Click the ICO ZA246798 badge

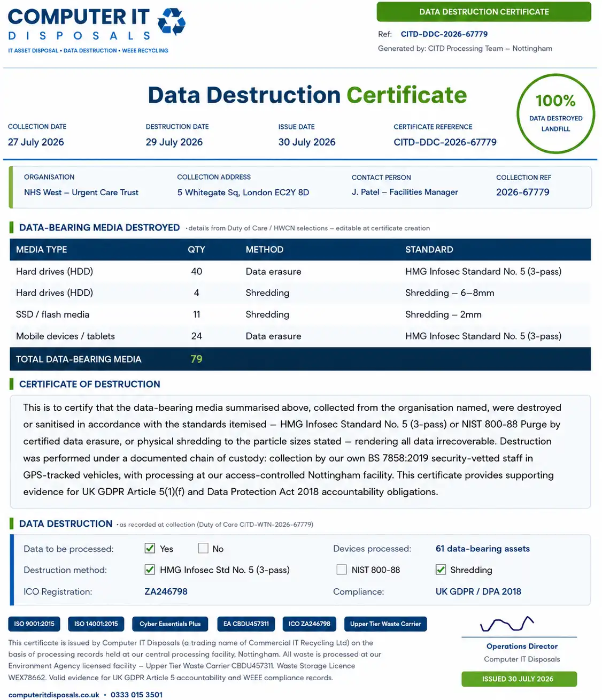tap(310, 624)
